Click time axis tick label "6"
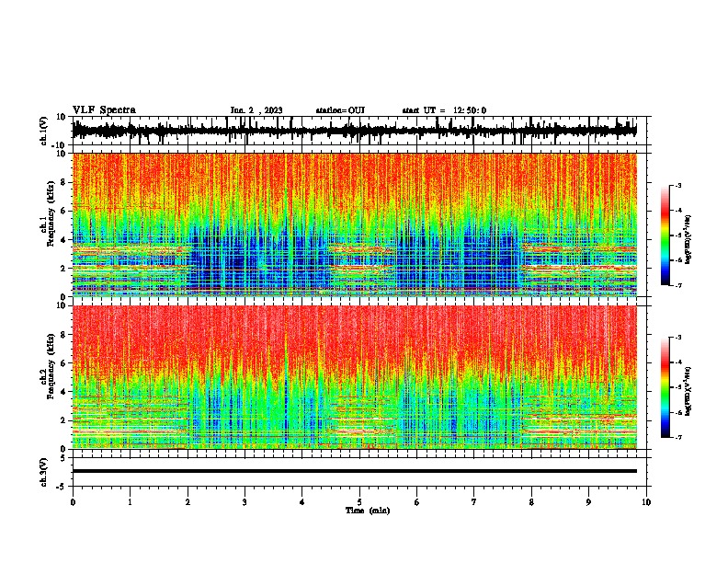The height and width of the screenshot is (563, 728). 417,502
